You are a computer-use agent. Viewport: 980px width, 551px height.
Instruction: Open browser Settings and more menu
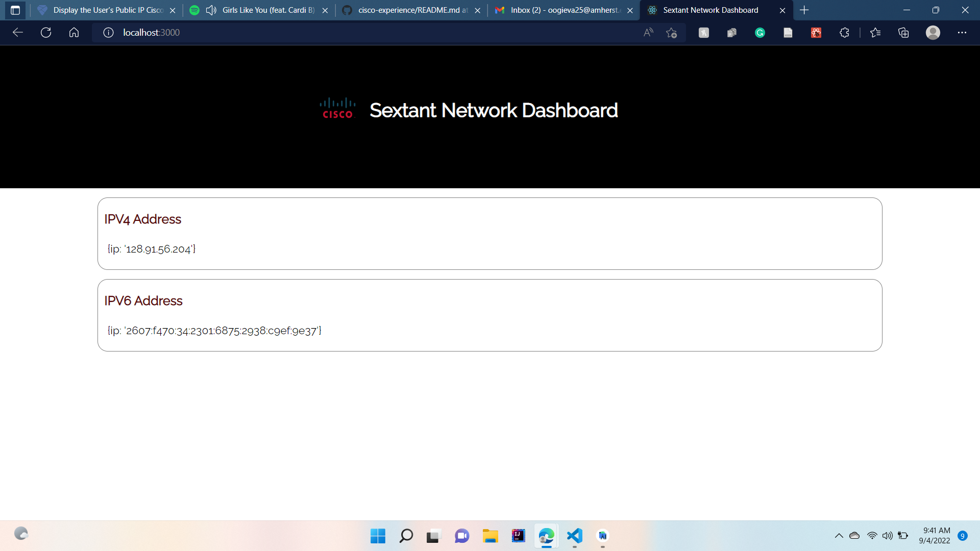tap(962, 33)
